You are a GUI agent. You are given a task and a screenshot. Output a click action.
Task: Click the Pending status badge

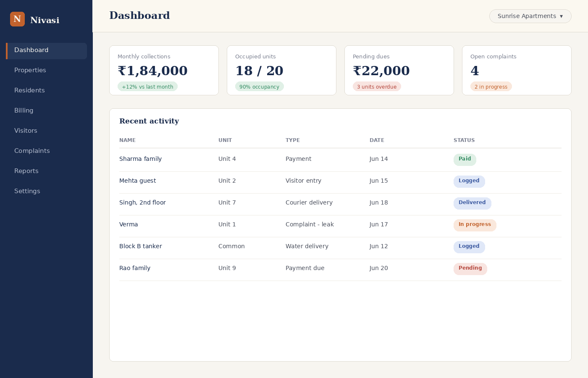[x=470, y=268]
